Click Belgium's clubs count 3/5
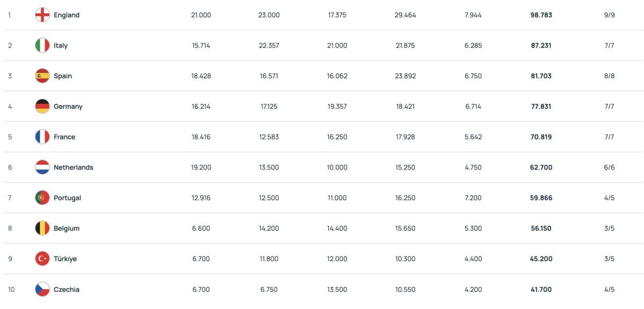 click(x=609, y=229)
